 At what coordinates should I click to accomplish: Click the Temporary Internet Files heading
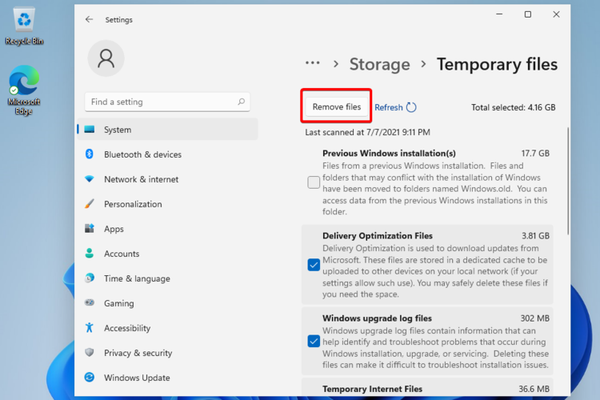pyautogui.click(x=372, y=389)
